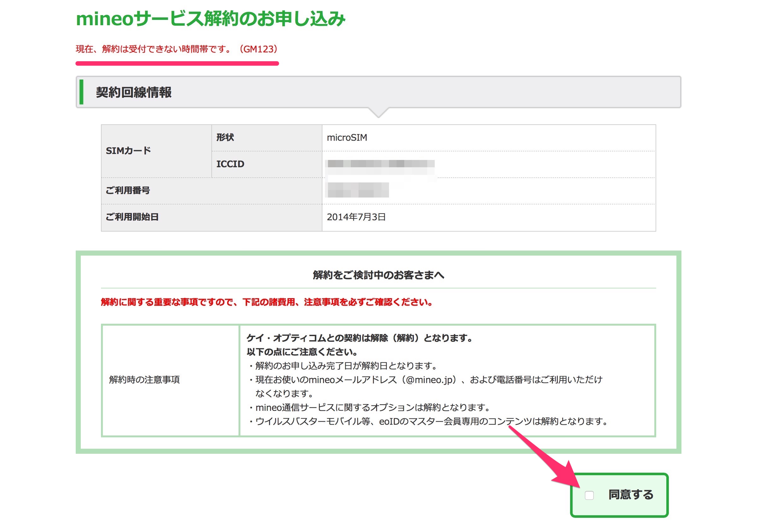Image resolution: width=778 pixels, height=532 pixels.
Task: Click the なくなります continuation line
Action: pos(285,394)
